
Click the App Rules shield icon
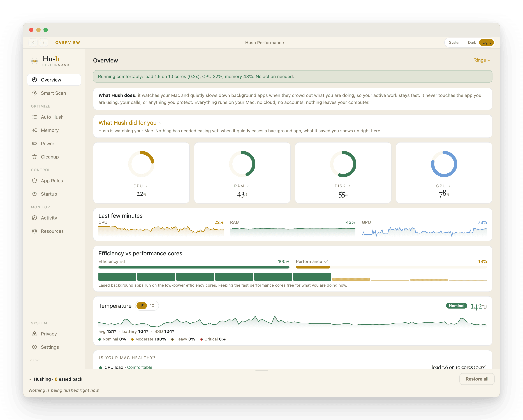pyautogui.click(x=34, y=181)
